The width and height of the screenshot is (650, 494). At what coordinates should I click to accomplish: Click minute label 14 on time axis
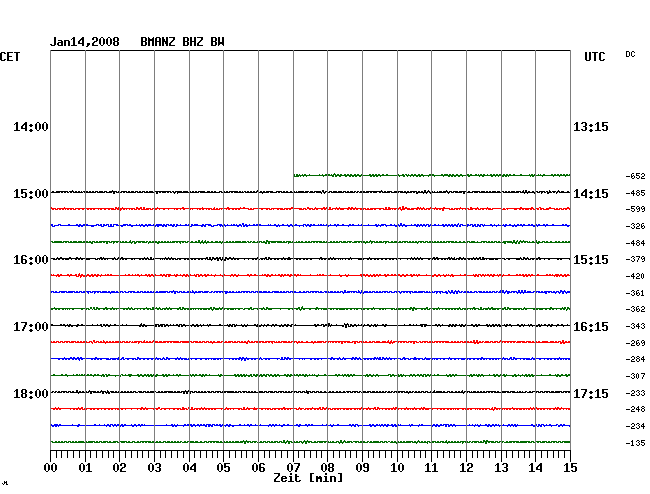pyautogui.click(x=535, y=468)
